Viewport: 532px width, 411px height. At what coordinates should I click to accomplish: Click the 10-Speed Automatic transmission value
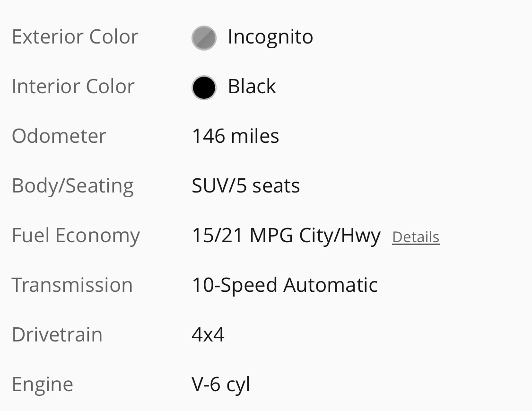coord(285,285)
